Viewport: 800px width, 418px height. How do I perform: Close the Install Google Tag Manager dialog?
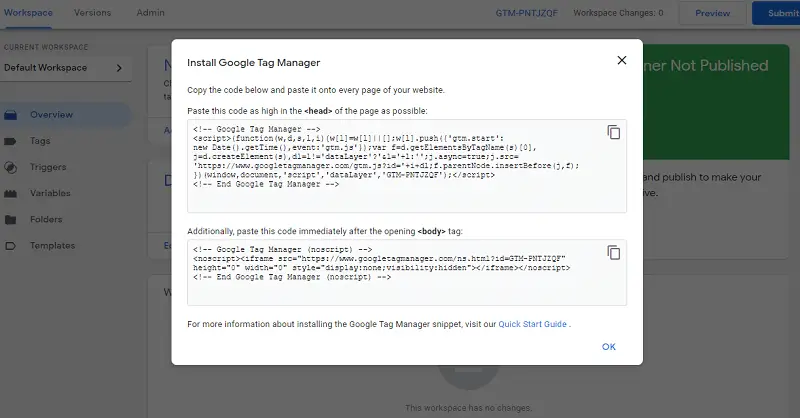[621, 61]
